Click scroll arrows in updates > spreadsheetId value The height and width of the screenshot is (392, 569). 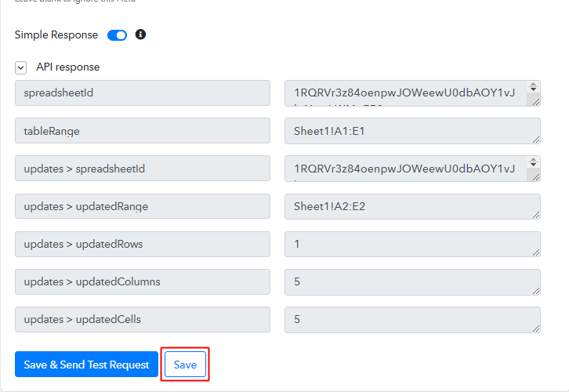533,162
